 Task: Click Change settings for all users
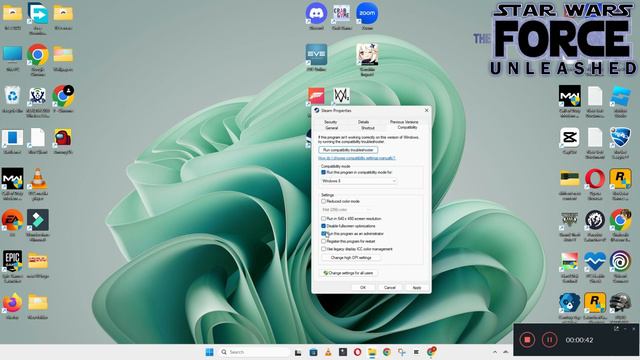(x=348, y=273)
